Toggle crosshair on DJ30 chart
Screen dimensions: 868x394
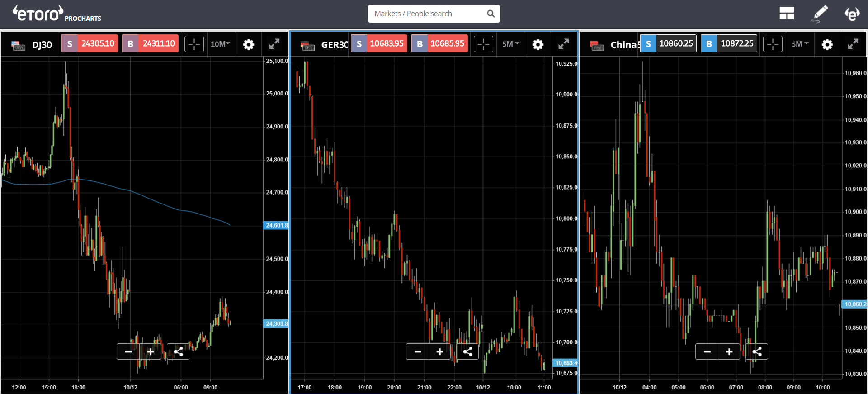click(x=194, y=44)
